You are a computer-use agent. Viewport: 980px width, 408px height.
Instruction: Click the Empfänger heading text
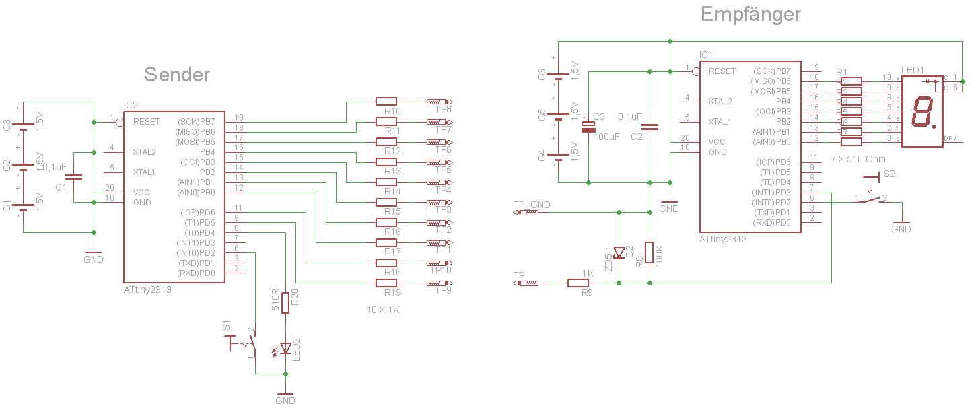click(x=750, y=14)
